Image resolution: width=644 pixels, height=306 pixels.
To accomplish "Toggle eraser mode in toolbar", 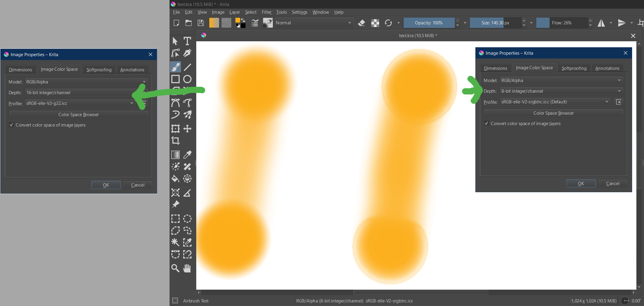I will click(x=361, y=23).
